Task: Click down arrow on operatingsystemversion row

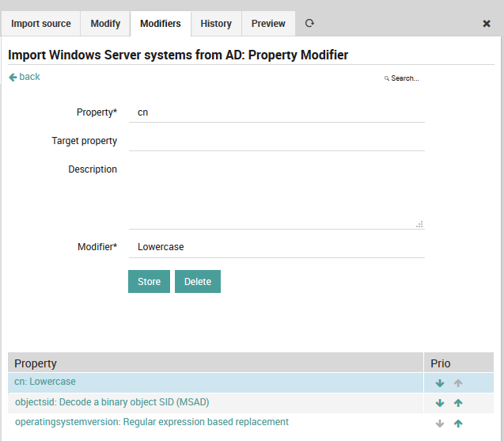Action: pyautogui.click(x=440, y=424)
